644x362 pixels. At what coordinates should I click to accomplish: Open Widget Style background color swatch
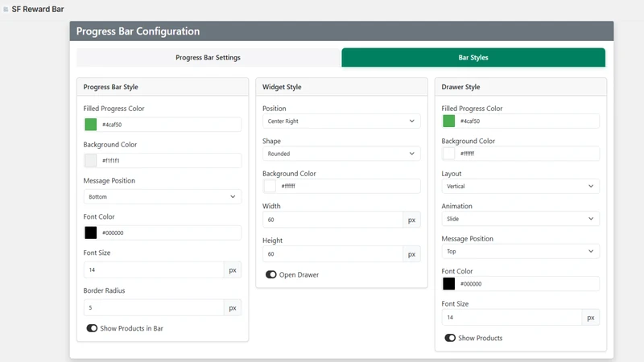[x=270, y=186]
